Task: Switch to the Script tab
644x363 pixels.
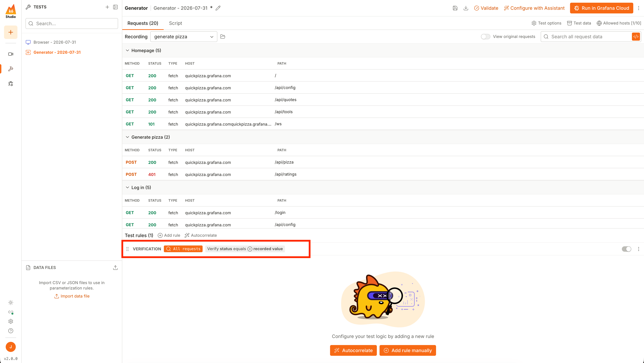Action: [175, 23]
